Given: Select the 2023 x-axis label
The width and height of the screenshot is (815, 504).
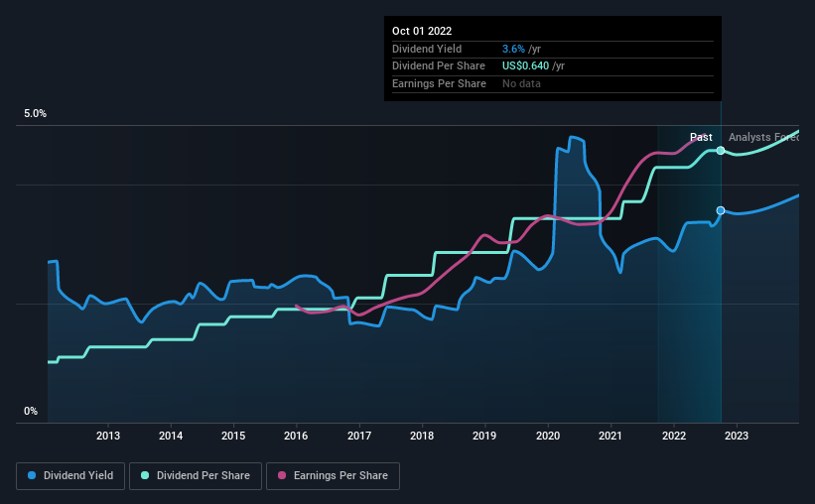Looking at the screenshot, I should coord(736,436).
